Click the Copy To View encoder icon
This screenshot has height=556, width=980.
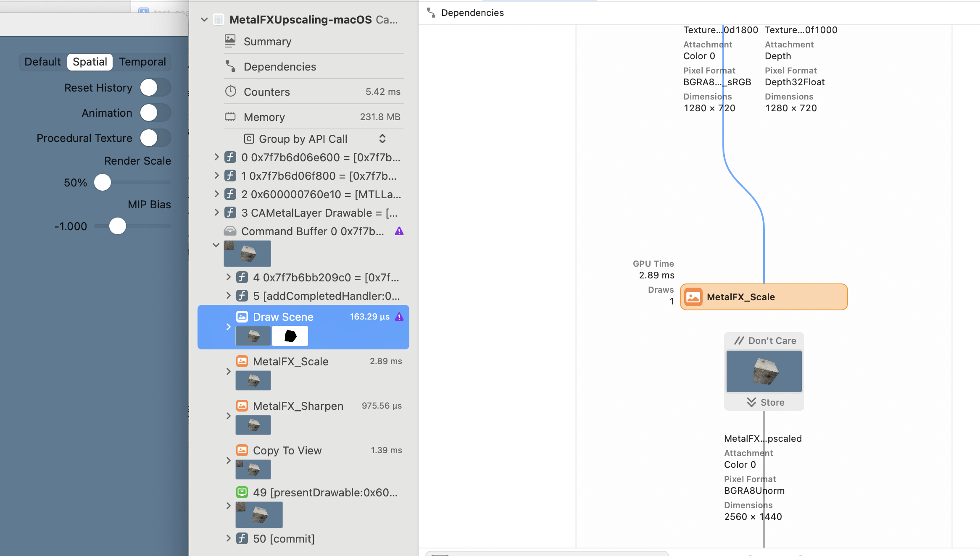242,450
